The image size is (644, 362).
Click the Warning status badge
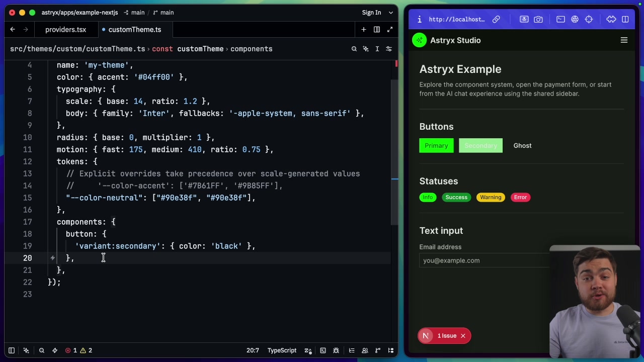[x=491, y=197]
